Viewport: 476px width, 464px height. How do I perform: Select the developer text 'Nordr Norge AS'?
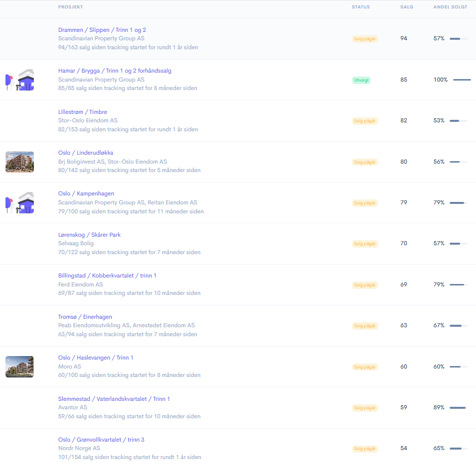coord(79,448)
